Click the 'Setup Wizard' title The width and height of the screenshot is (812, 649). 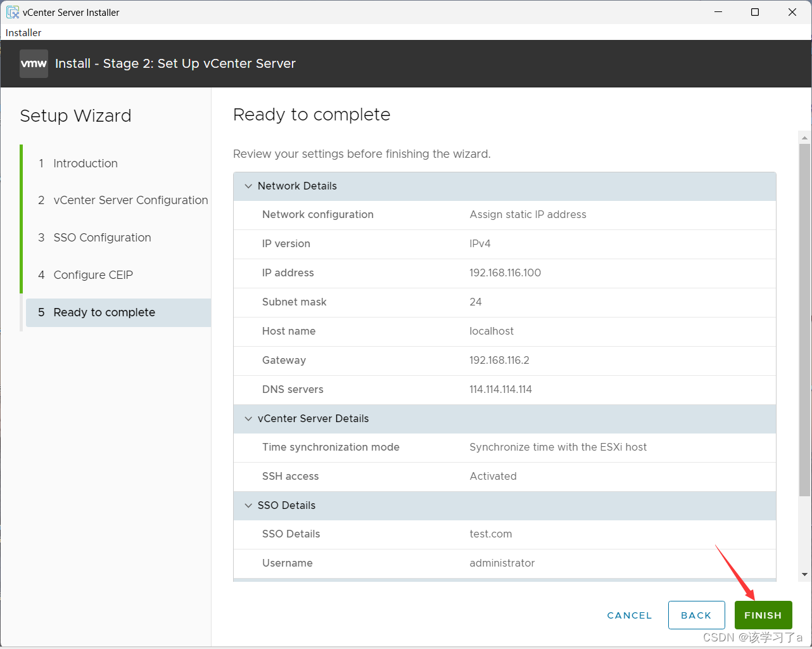[x=75, y=116]
